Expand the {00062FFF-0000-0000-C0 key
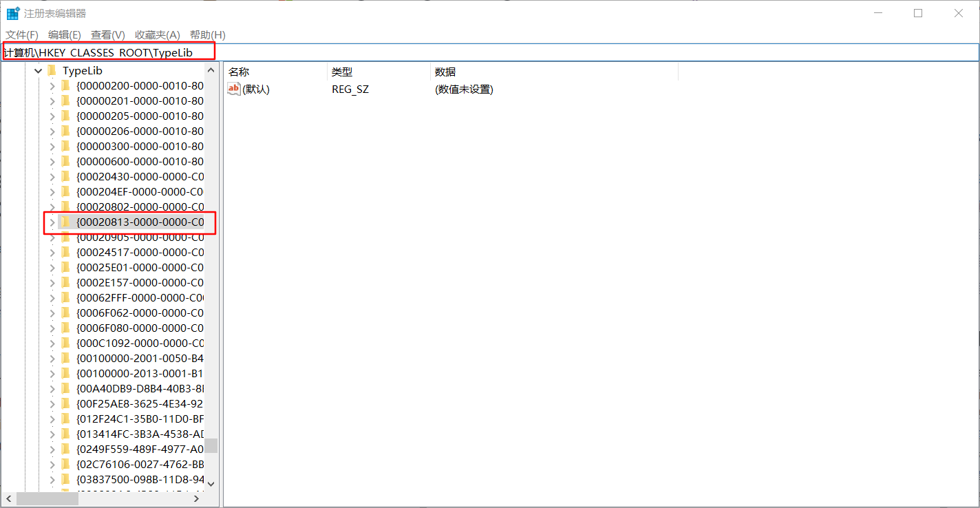The image size is (980, 508). point(52,297)
